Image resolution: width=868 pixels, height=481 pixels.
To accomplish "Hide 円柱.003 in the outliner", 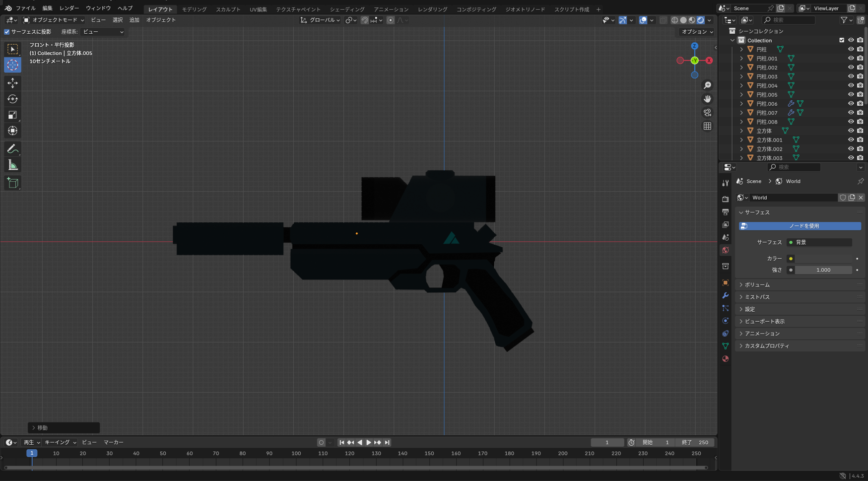I will [x=851, y=76].
